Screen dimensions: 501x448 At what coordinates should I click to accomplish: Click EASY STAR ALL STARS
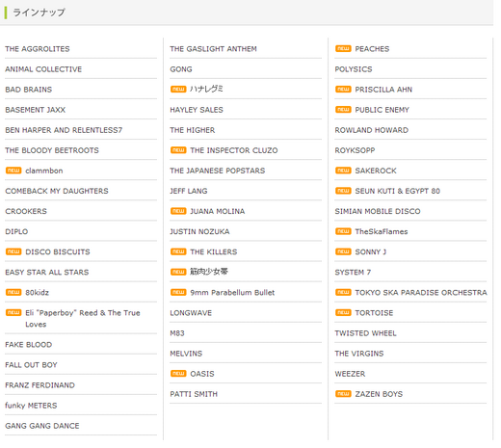(47, 272)
